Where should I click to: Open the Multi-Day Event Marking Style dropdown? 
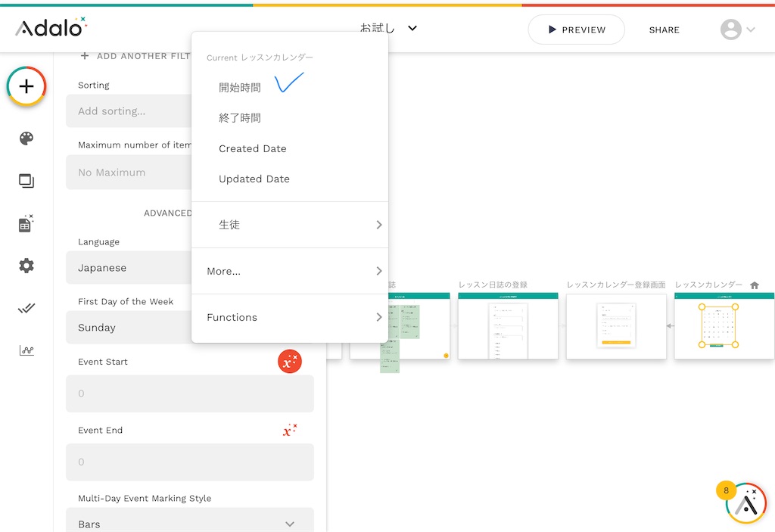click(x=190, y=522)
